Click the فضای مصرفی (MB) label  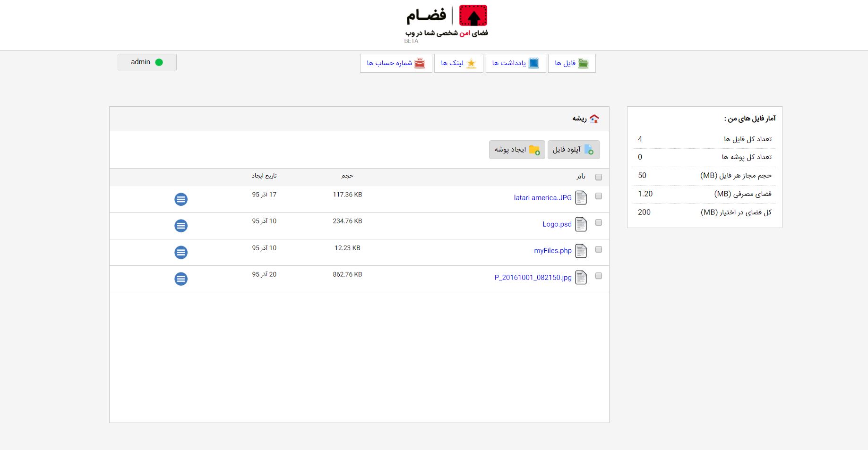point(743,194)
